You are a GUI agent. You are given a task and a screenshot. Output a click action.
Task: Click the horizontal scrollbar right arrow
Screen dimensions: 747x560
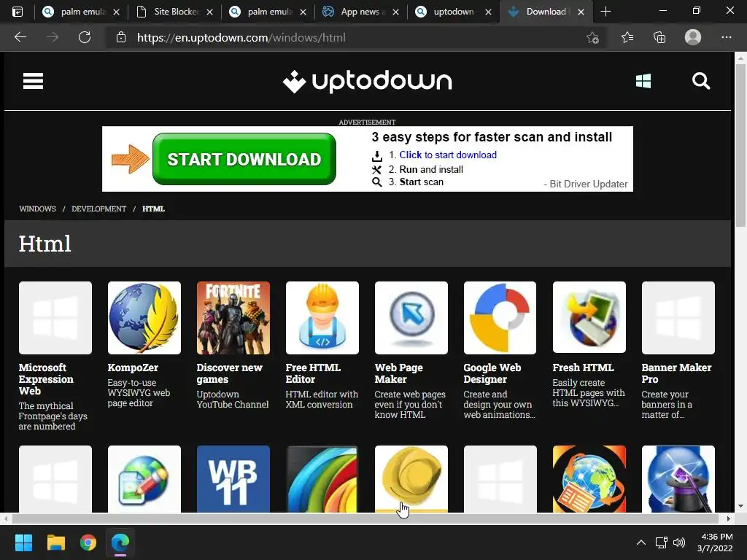point(729,518)
